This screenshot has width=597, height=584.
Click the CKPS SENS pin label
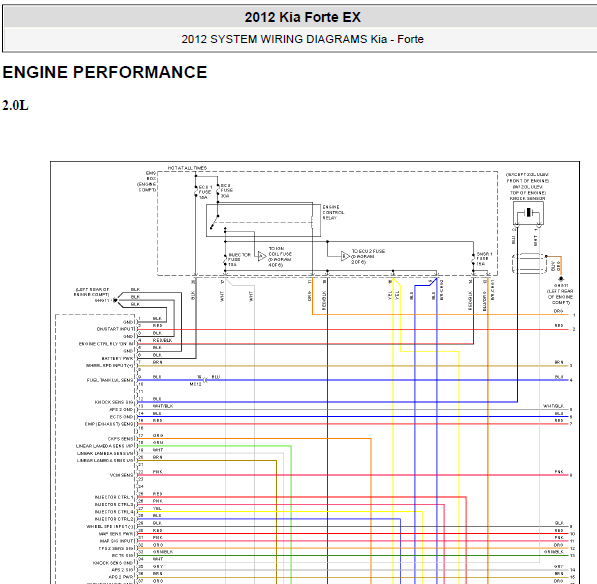pyautogui.click(x=121, y=439)
